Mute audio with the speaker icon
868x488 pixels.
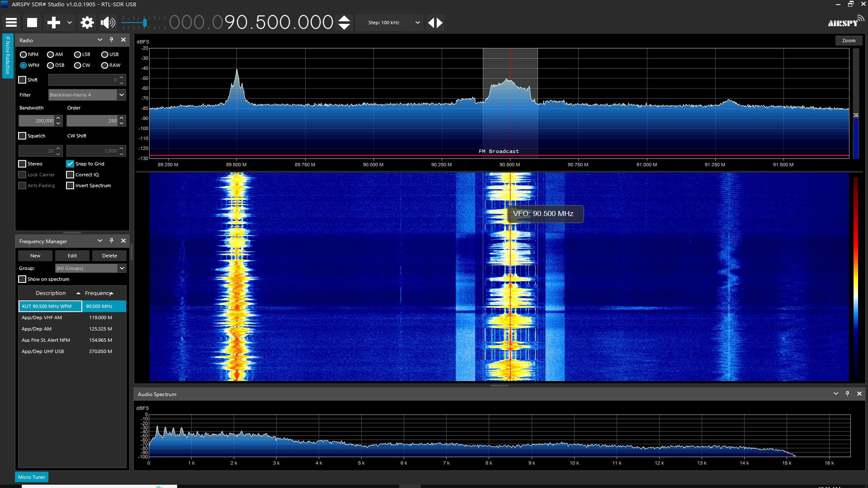[108, 23]
